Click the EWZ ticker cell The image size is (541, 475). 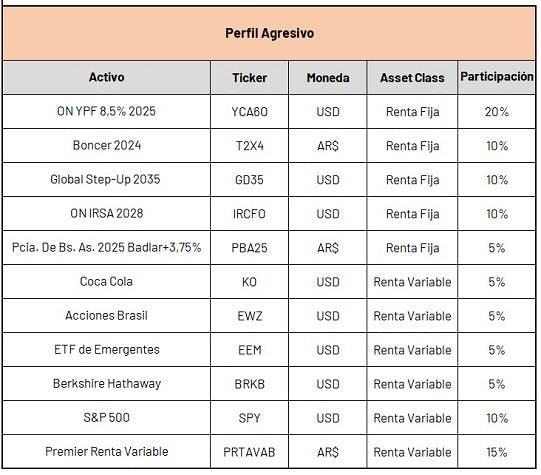pos(249,316)
